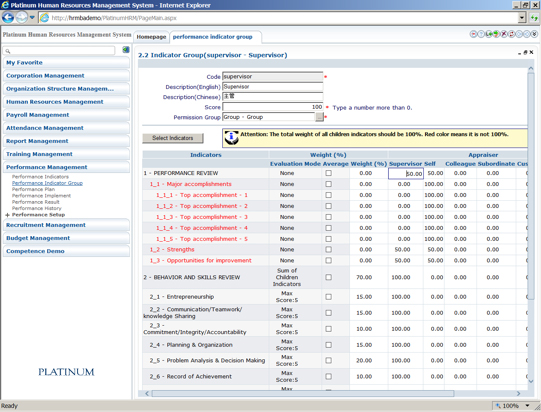
Task: Open the Performance Result link
Action: click(x=36, y=202)
